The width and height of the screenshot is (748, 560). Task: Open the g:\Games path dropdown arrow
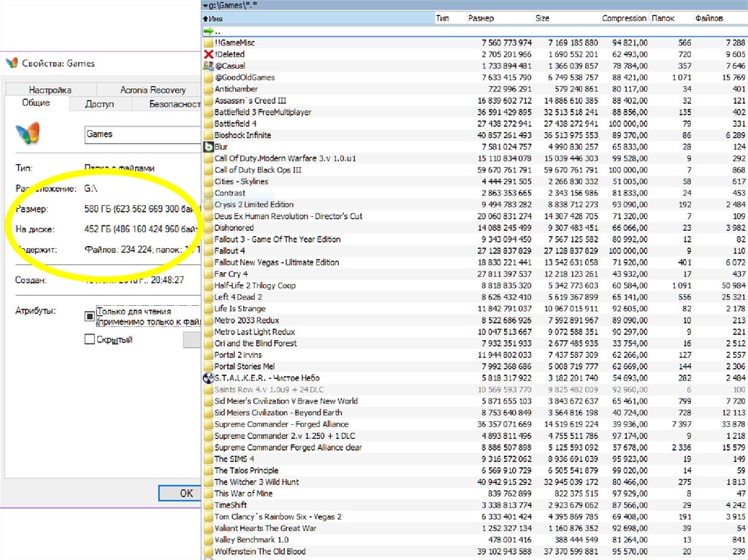pos(205,5)
